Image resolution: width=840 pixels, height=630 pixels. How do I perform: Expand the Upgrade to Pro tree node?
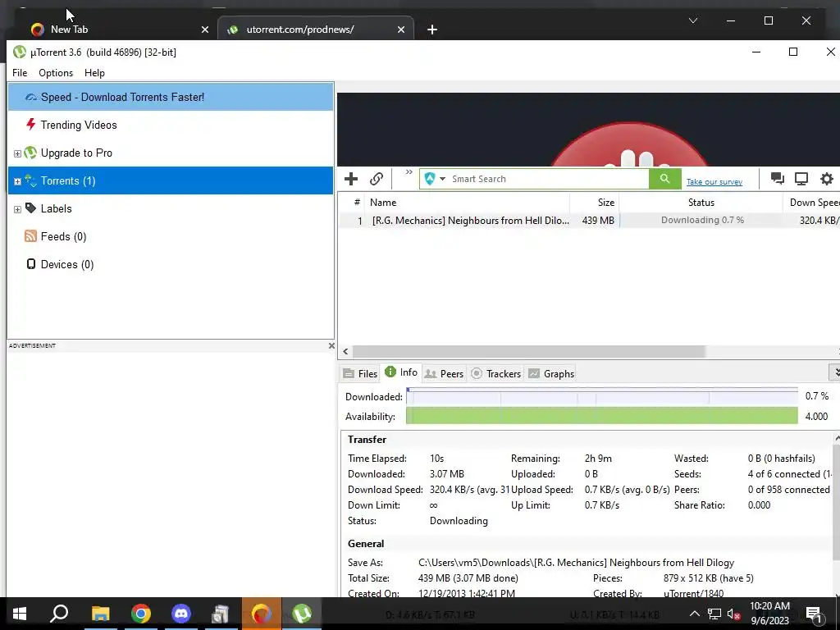tap(17, 153)
